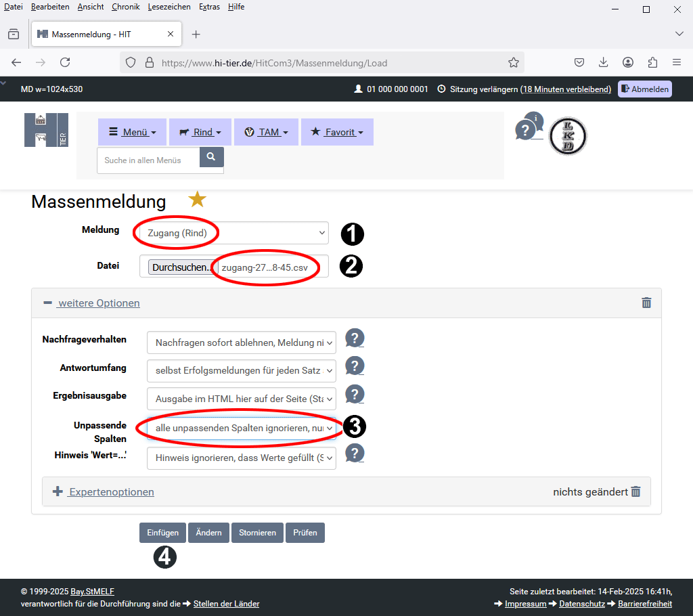Collapse the weitere Optionen section
The image size is (693, 616).
tap(98, 303)
